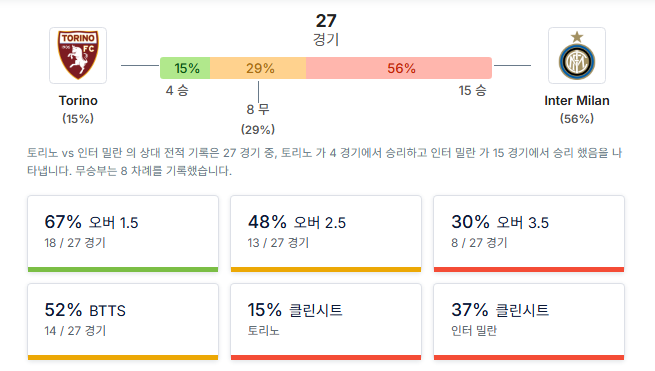Select the green 15% win bar segment
The height and width of the screenshot is (371, 655).
[185, 68]
